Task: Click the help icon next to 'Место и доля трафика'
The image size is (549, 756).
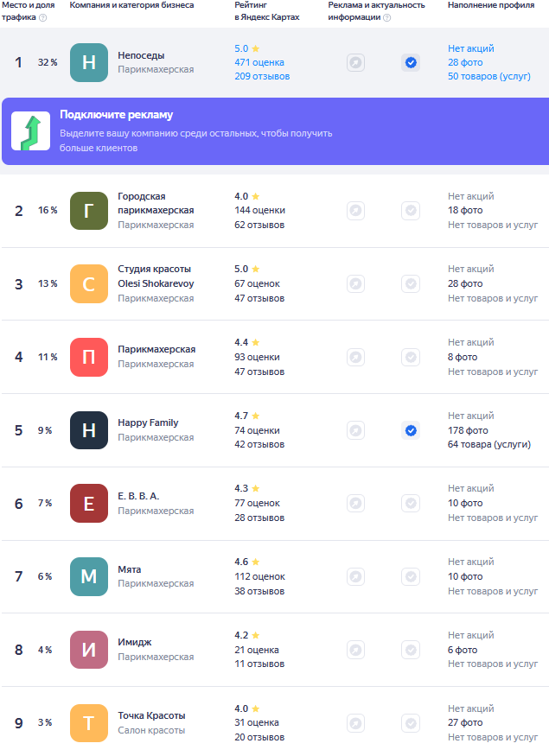Action: tap(43, 18)
